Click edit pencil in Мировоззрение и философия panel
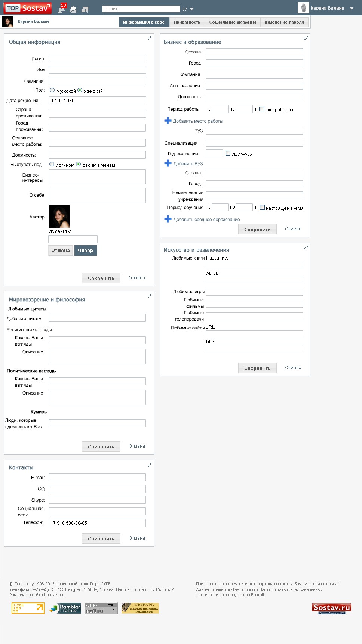362x644 pixels. [x=150, y=296]
